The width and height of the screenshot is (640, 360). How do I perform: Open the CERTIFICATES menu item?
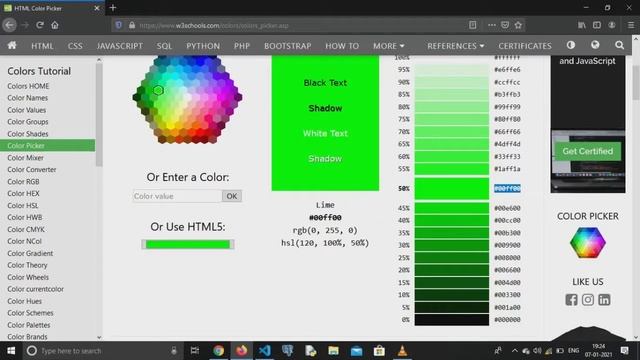[x=525, y=46]
